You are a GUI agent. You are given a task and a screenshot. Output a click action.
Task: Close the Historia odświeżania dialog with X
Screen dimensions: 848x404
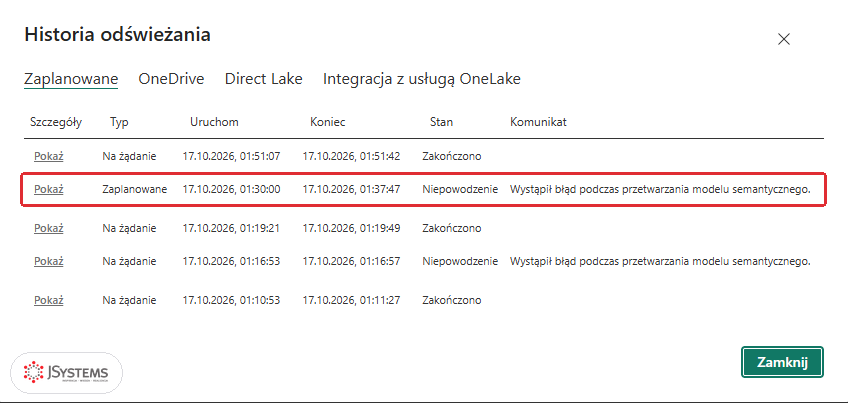784,39
